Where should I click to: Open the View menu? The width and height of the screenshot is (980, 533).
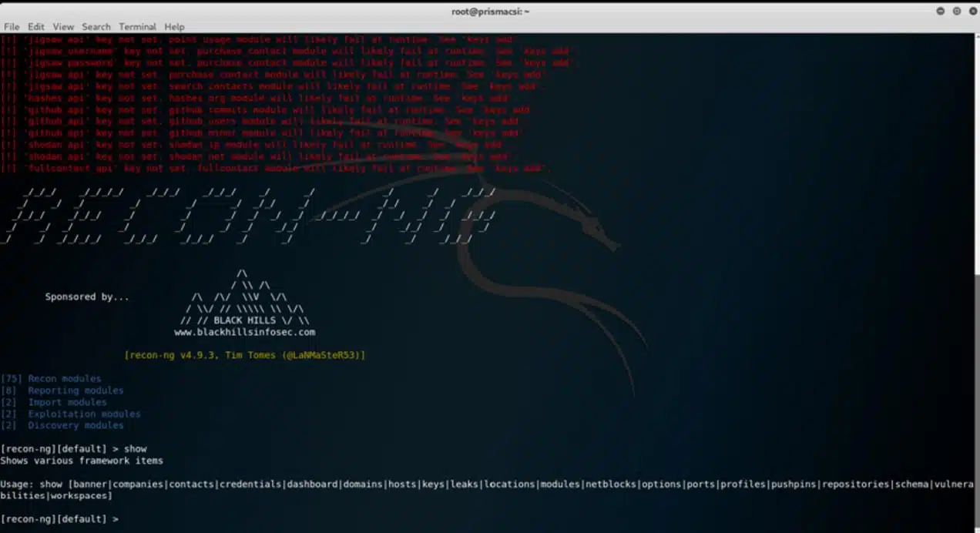click(62, 26)
